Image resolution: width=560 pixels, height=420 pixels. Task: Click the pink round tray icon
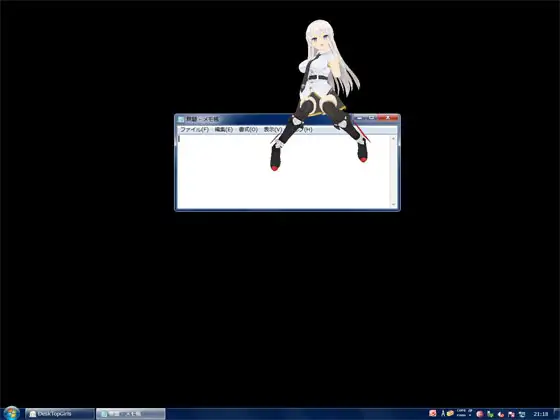coord(480,414)
